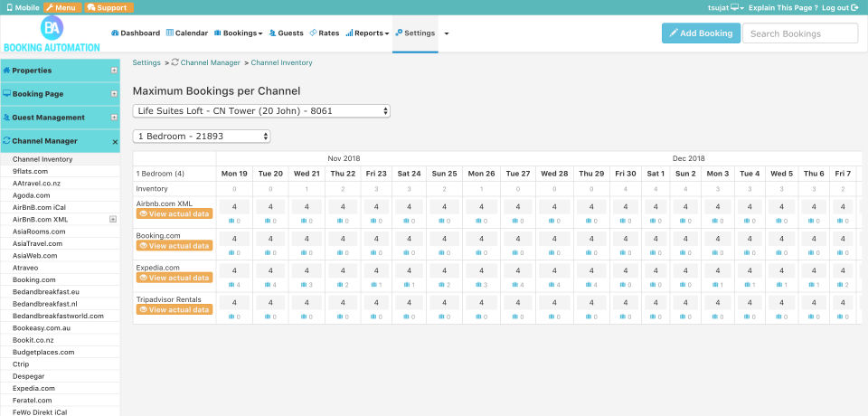
Task: Open the 1 Bedroom room dropdown
Action: [202, 136]
